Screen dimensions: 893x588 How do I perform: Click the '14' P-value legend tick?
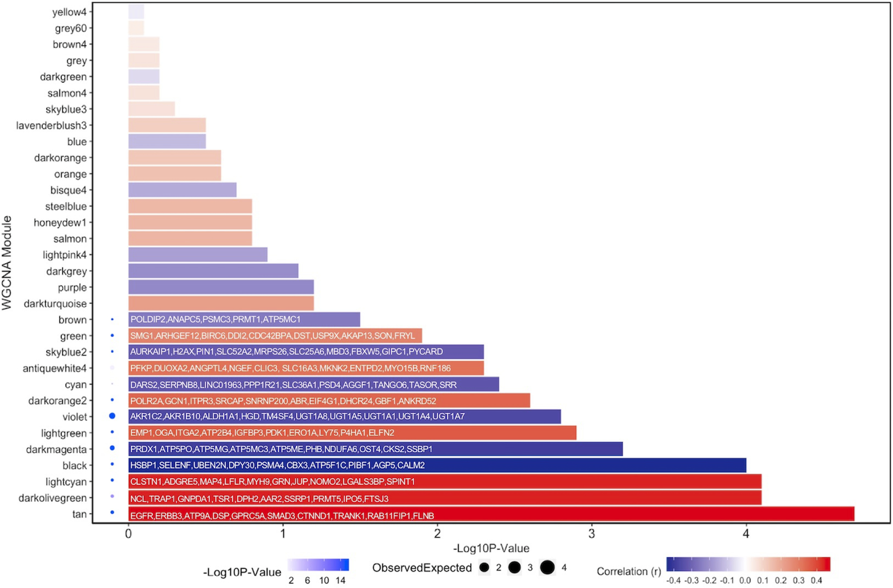340,581
